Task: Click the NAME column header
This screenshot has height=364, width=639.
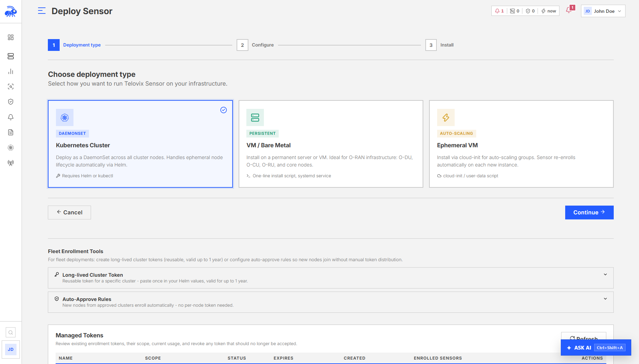Action: pos(66,358)
